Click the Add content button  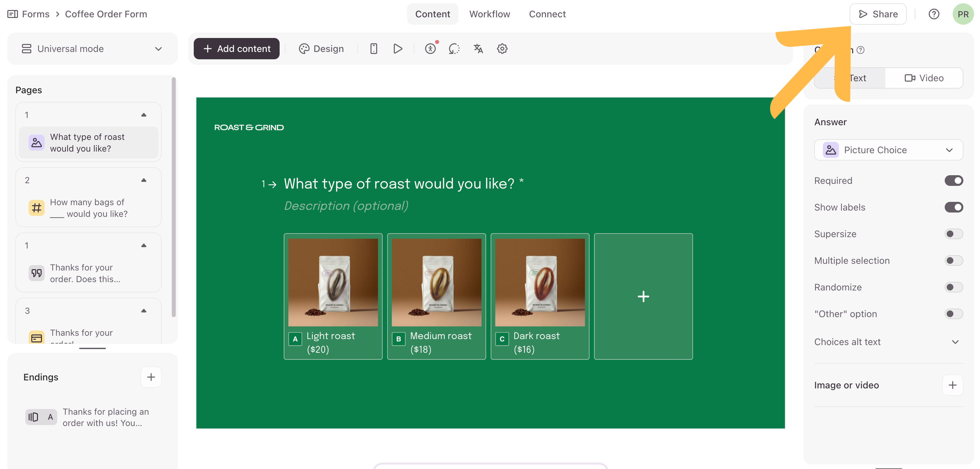click(237, 49)
